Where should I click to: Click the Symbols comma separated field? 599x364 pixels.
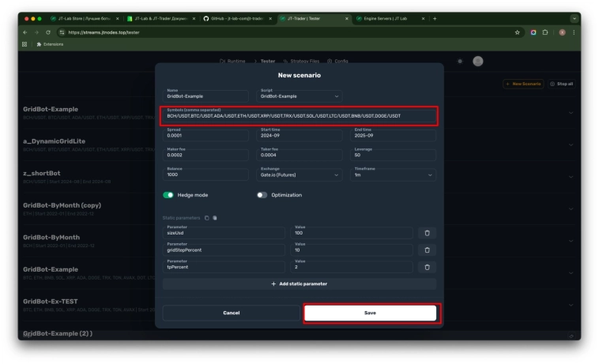click(299, 115)
